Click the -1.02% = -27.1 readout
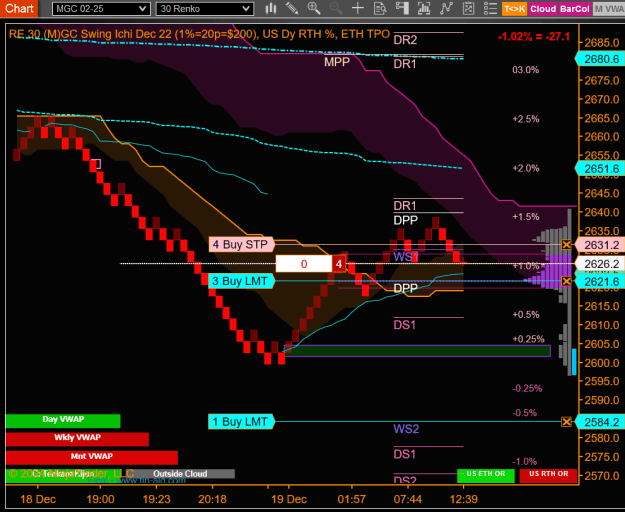 (534, 37)
